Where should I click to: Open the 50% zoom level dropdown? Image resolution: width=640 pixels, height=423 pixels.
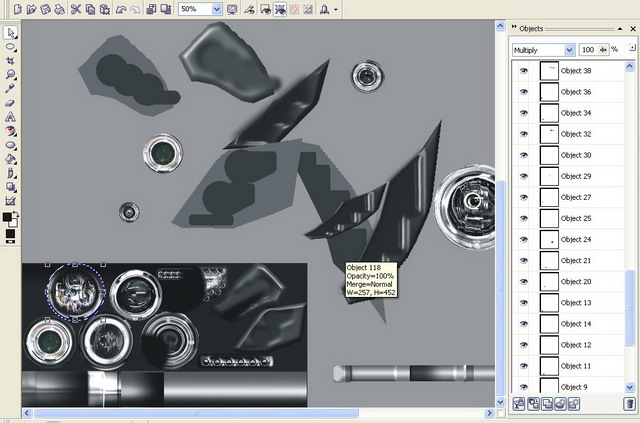[x=218, y=9]
